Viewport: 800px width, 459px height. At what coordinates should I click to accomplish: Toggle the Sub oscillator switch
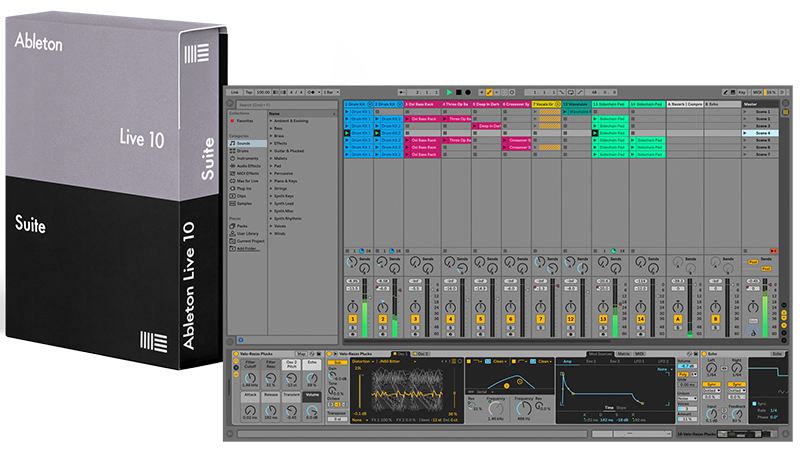click(x=338, y=363)
